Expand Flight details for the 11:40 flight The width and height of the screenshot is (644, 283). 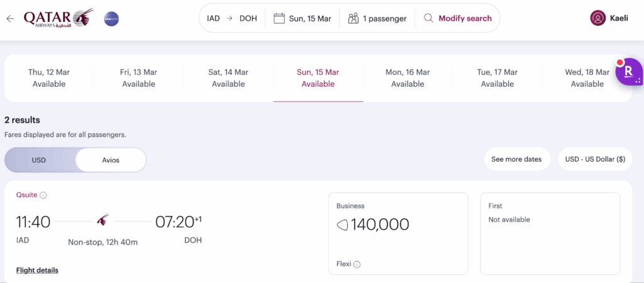[37, 270]
